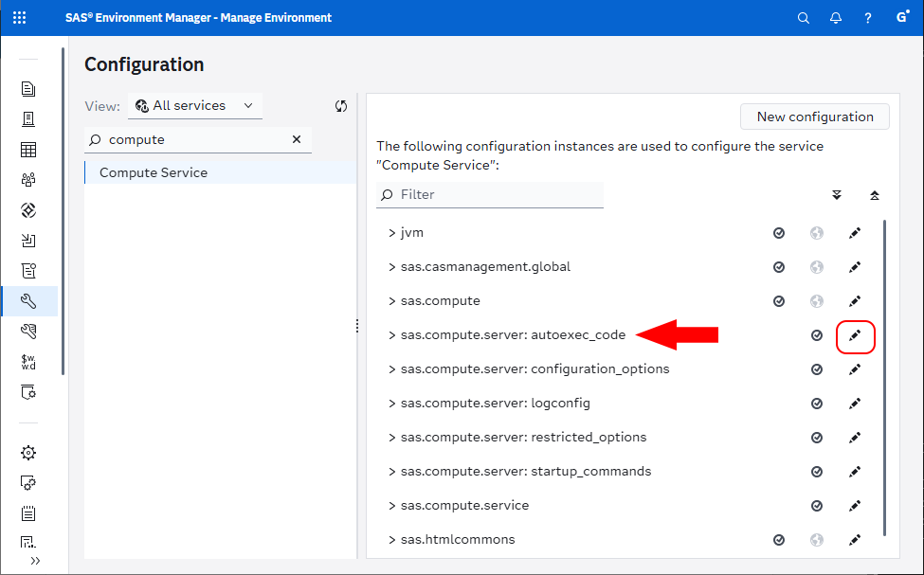
Task: Edit sas.compute.server autoexec_code configuration
Action: [855, 335]
